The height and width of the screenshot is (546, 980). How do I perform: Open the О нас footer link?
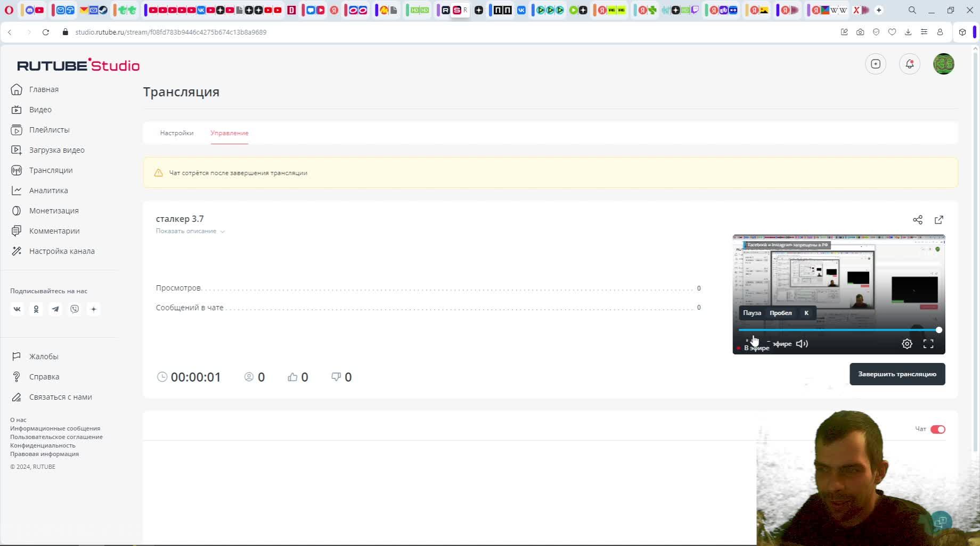tap(18, 420)
